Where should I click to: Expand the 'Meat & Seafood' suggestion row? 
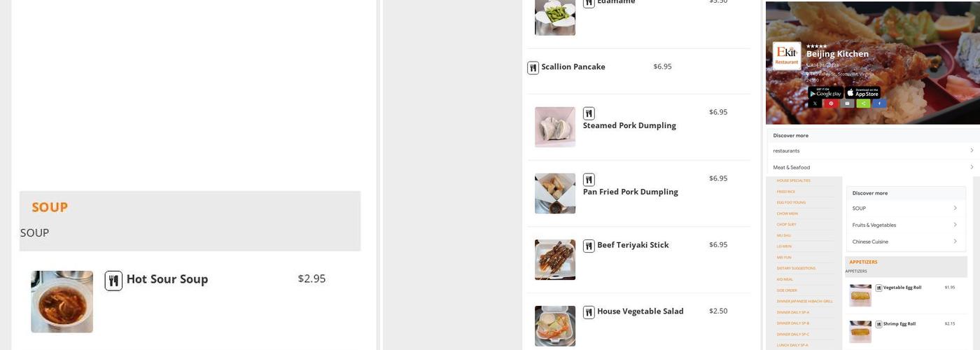(873, 167)
